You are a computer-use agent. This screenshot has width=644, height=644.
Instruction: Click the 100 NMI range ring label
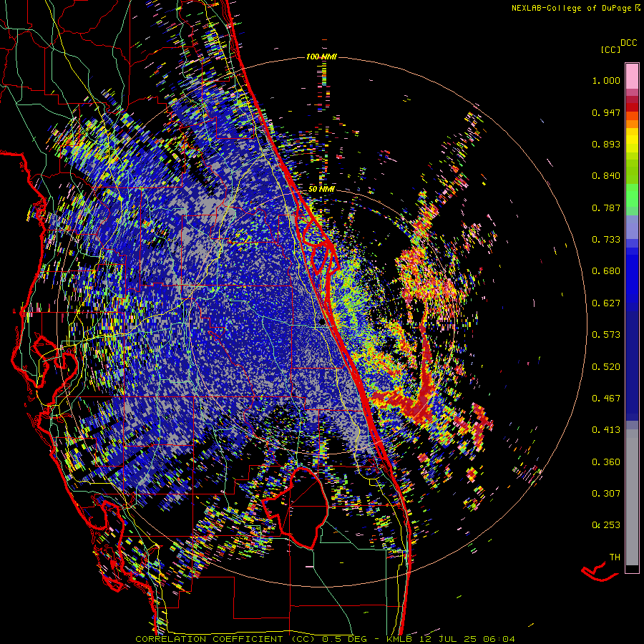pyautogui.click(x=321, y=57)
